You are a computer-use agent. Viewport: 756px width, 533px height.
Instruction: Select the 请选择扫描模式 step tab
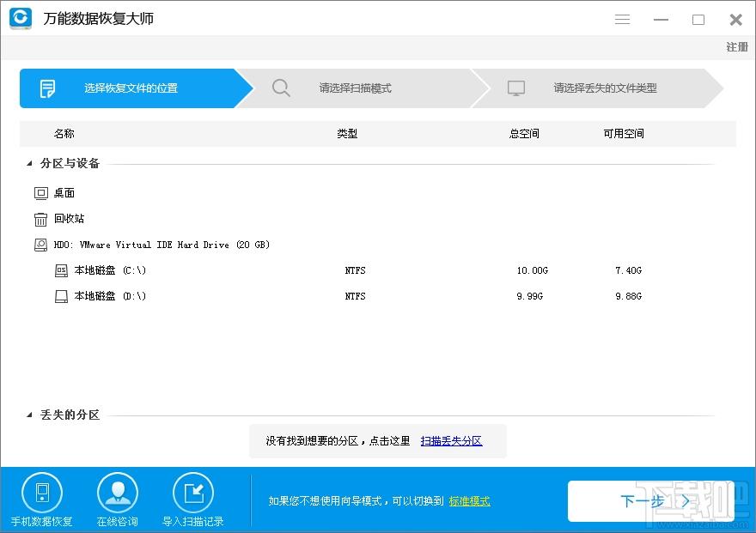click(363, 88)
